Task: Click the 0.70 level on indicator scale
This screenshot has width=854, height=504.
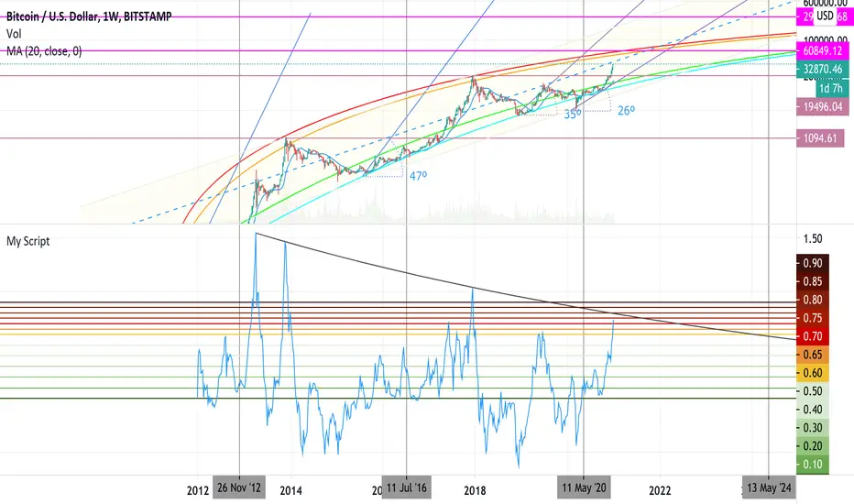Action: 813,336
